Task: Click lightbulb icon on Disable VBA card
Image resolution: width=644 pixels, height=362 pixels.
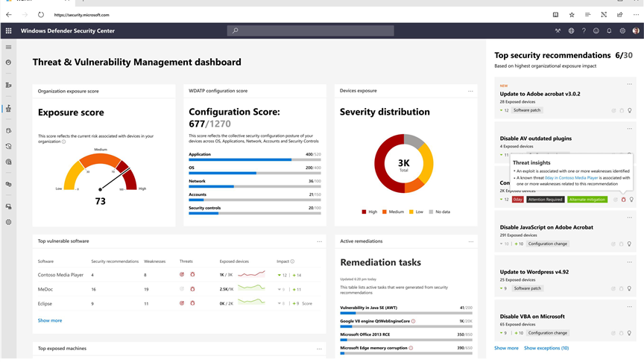Action: [x=630, y=333]
